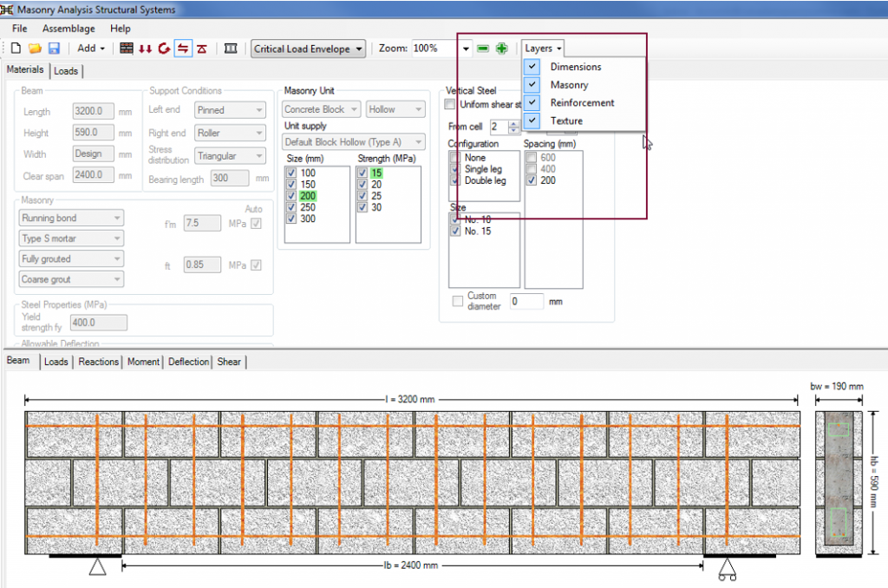Viewport: 888px width, 588px height.
Task: Click the highlighted shear arrows toolbar icon
Action: click(183, 49)
